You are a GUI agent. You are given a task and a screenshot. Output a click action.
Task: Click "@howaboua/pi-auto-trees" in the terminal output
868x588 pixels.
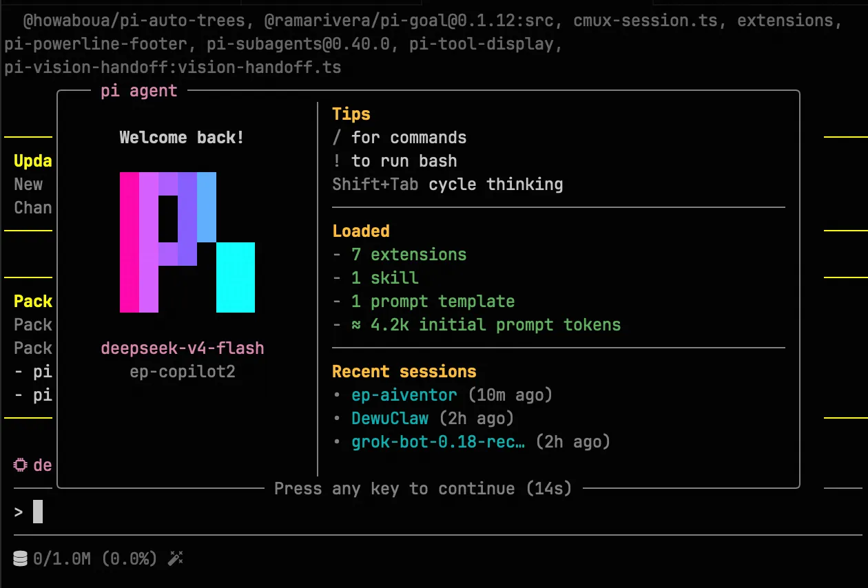[x=134, y=21]
